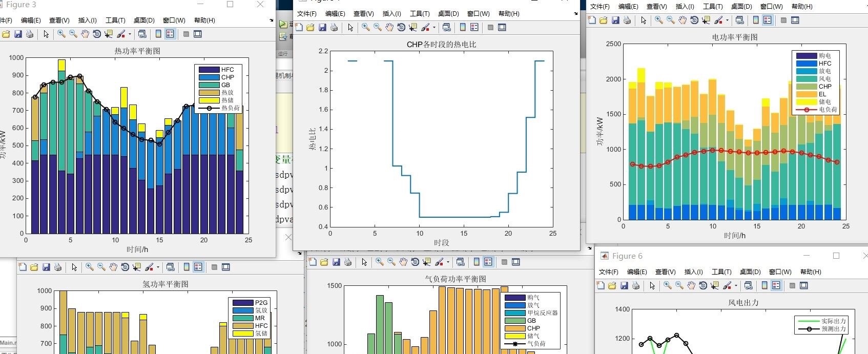Click Print icon in CHP figure toolbar
868x354 pixels.
pos(334,27)
